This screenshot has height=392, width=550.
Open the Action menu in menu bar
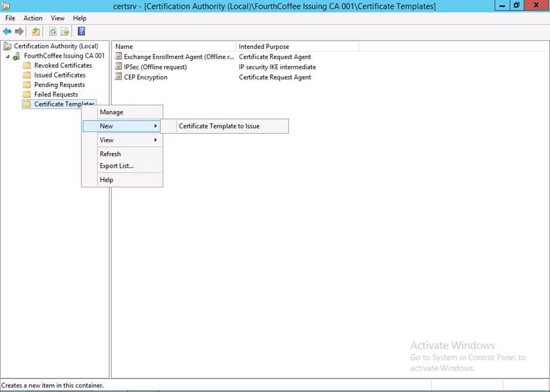33,18
